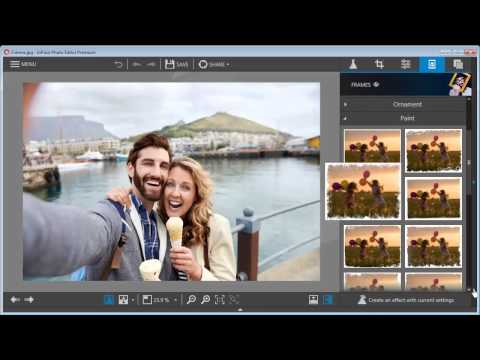Create an effect with current settings

coord(406,300)
